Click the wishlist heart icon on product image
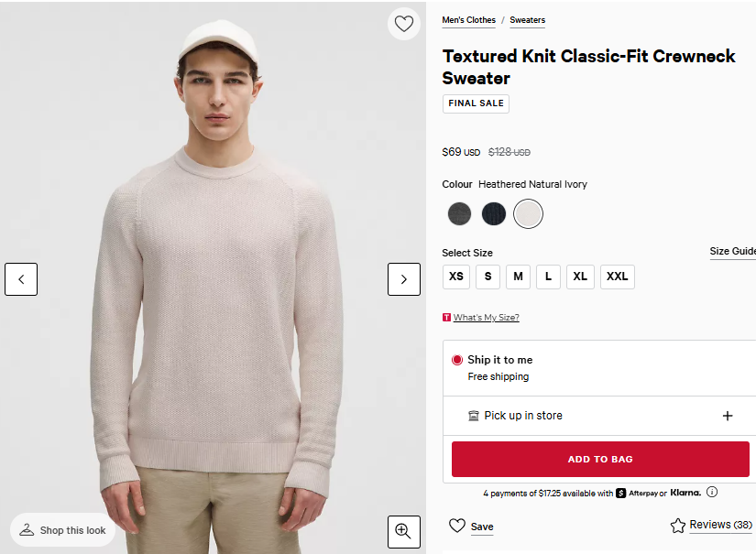 [404, 24]
